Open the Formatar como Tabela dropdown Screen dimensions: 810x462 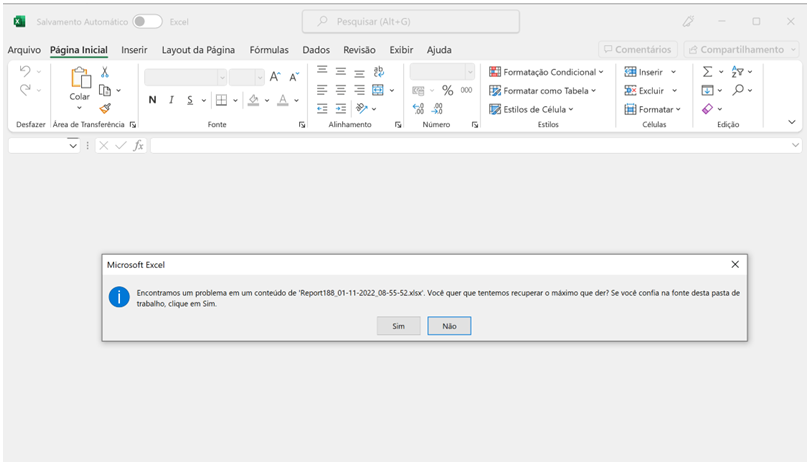542,90
